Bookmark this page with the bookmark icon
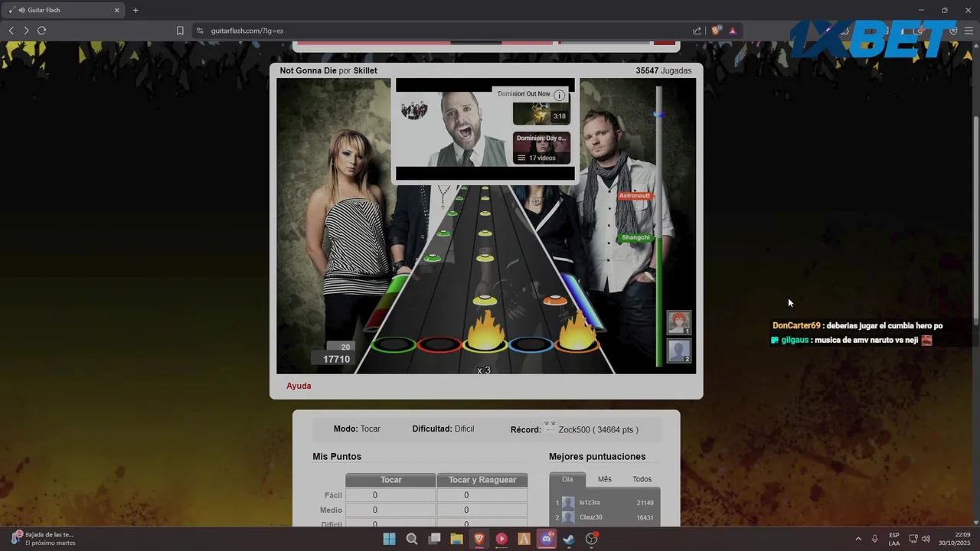980x551 pixels. 180,31
